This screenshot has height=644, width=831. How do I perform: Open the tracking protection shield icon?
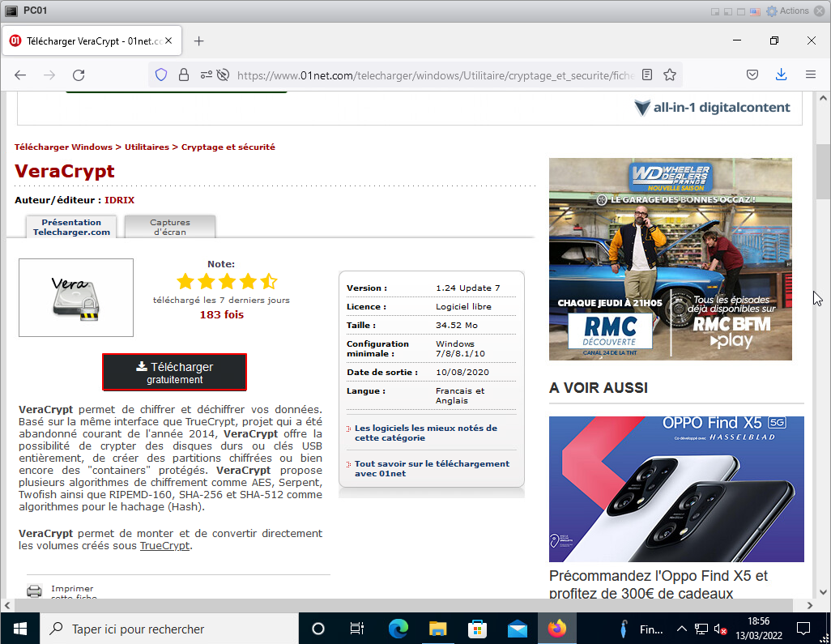click(x=161, y=75)
